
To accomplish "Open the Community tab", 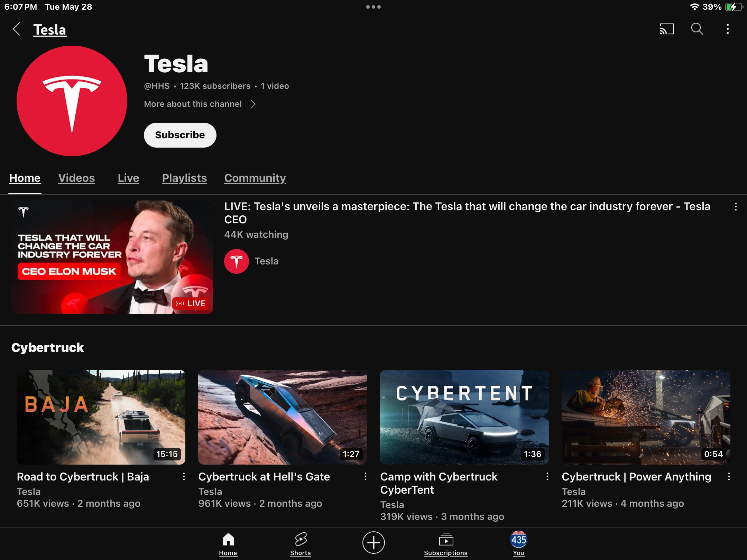I will [255, 178].
